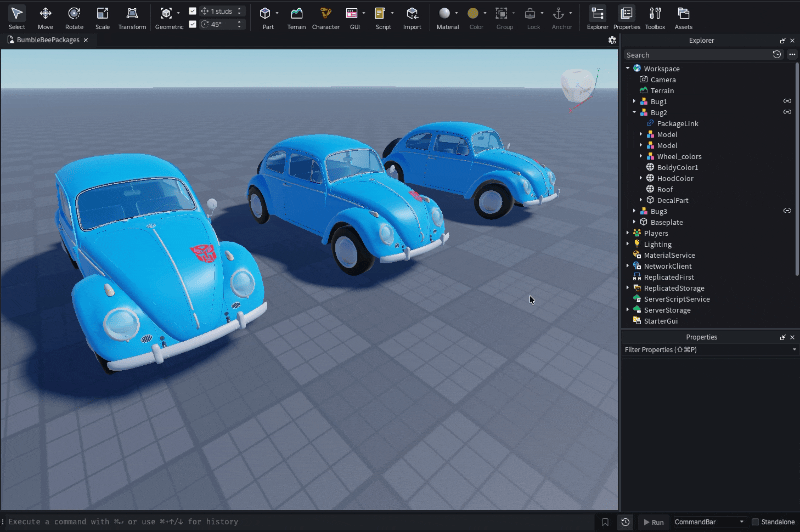This screenshot has width=800, height=532.
Task: Toggle the rotate snap 45° checkbox
Action: tap(192, 24)
